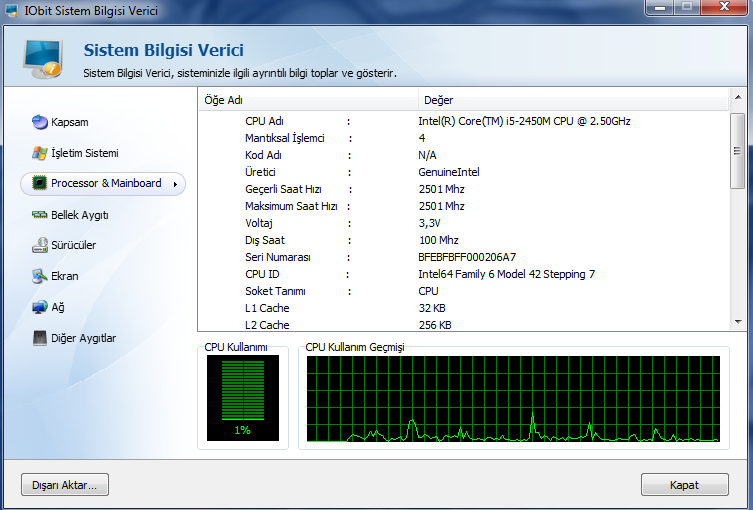Open the Kapsam section

point(70,122)
